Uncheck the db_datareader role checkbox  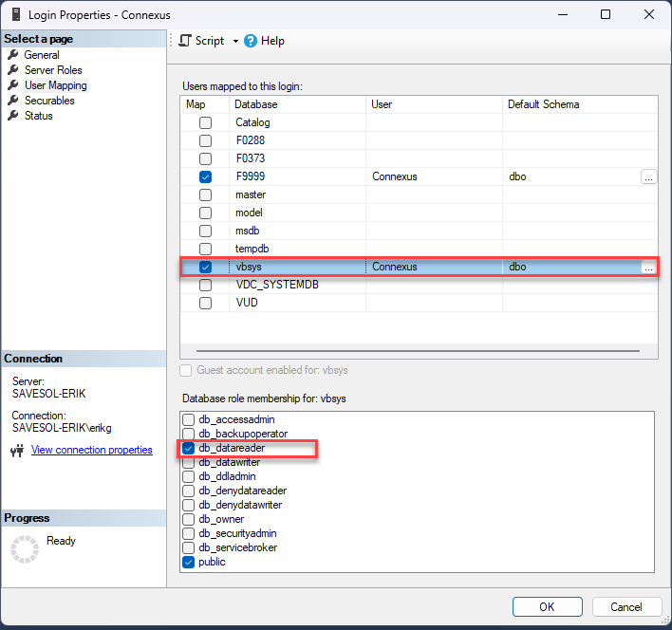pyautogui.click(x=189, y=448)
